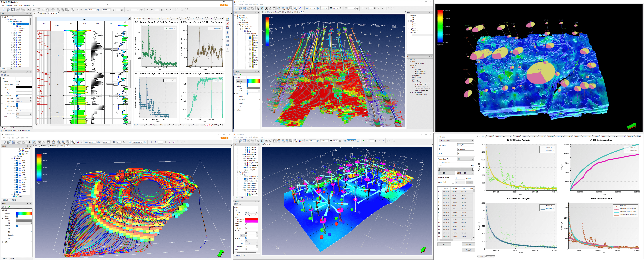Toggle the SOIL property checkbox
This screenshot has height=260, width=644.
coord(20,154)
